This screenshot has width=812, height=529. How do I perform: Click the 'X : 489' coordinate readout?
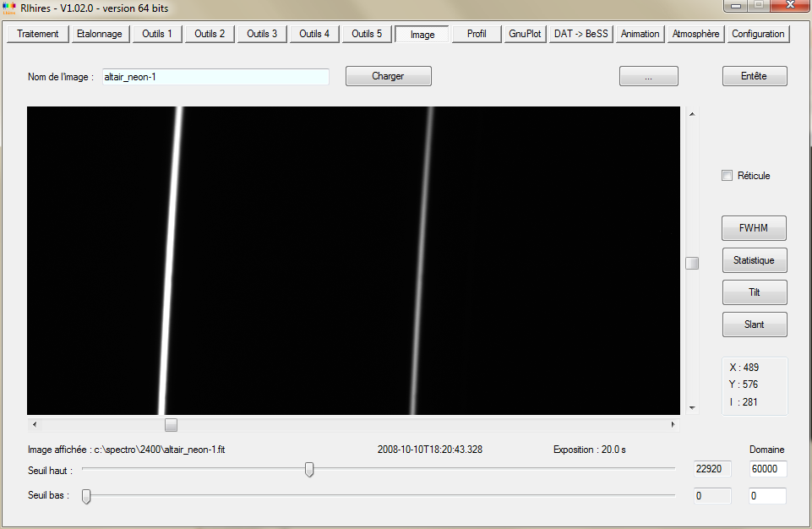(744, 368)
